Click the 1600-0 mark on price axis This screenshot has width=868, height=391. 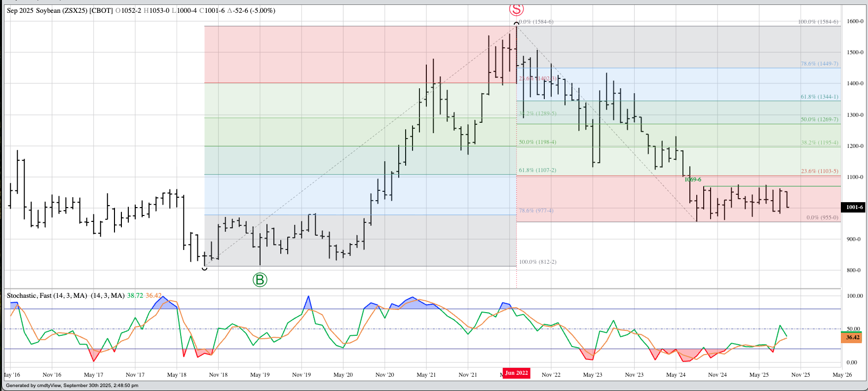coord(855,21)
